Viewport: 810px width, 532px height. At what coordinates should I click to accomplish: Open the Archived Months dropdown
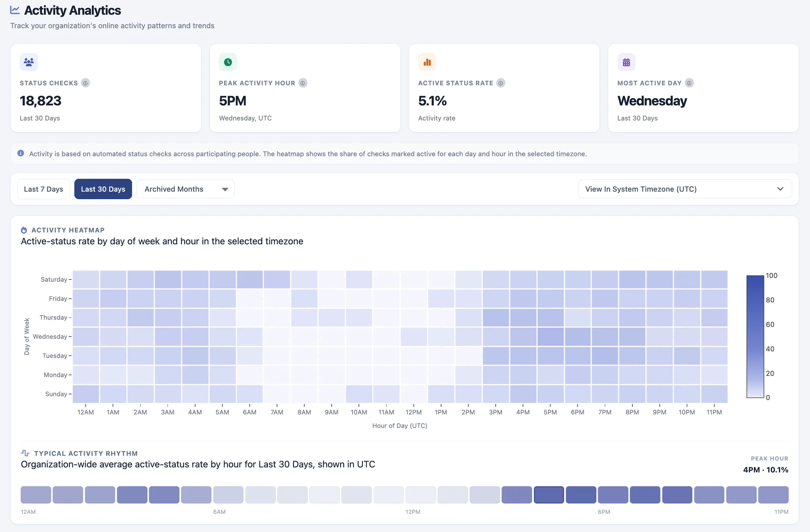point(185,189)
